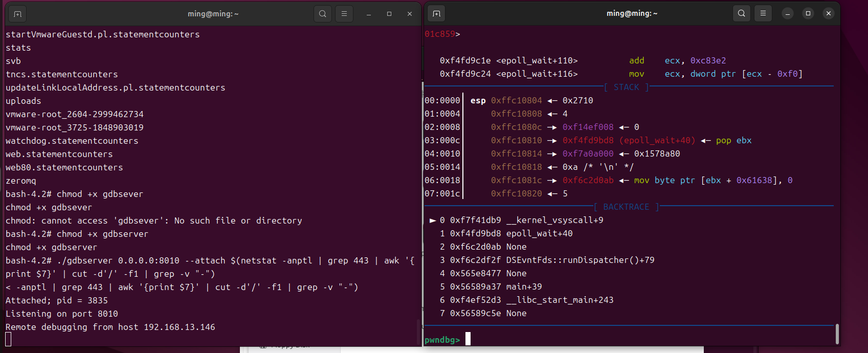
Task: Click the scrollbar in the pwndbg terminal
Action: [x=837, y=334]
